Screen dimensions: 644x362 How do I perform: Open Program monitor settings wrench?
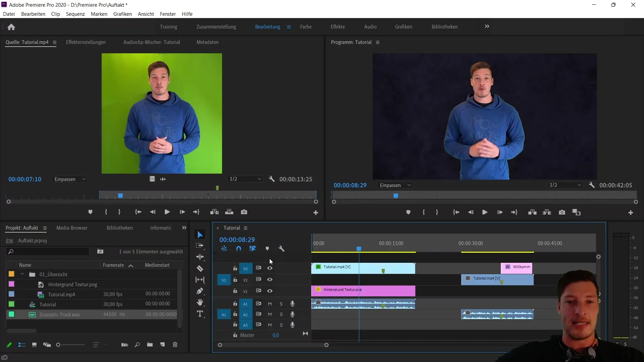pos(592,185)
